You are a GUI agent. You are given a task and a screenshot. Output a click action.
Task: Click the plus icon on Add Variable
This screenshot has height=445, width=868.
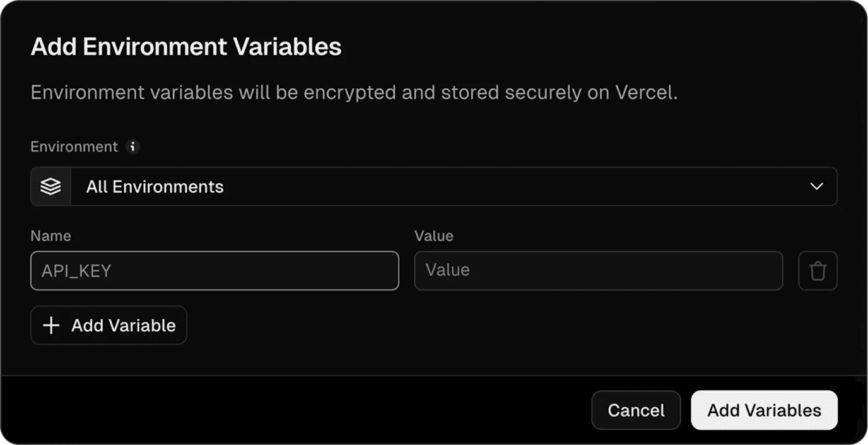coord(50,325)
